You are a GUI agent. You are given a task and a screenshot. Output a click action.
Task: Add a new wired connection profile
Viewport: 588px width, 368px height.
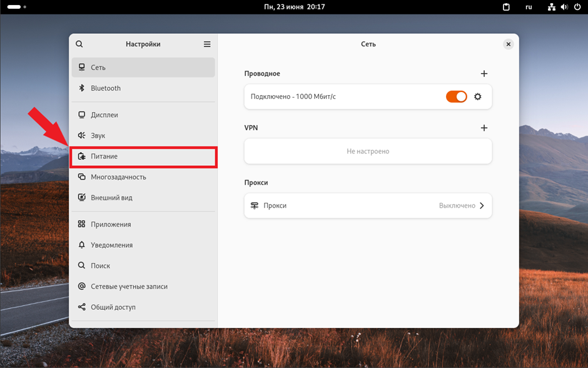tap(484, 74)
